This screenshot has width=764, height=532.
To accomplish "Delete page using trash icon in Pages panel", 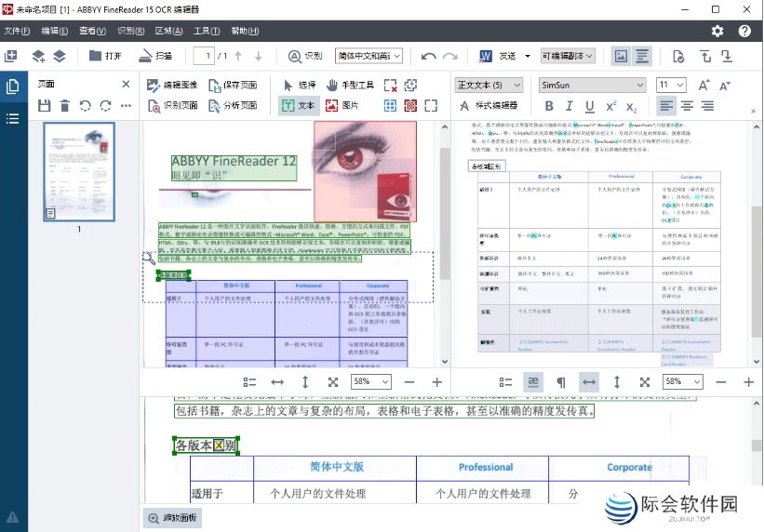I will coord(65,106).
